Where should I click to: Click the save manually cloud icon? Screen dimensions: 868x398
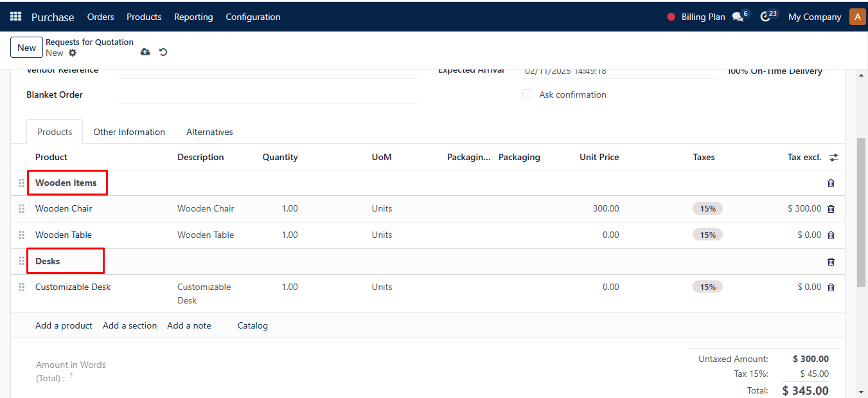click(145, 52)
